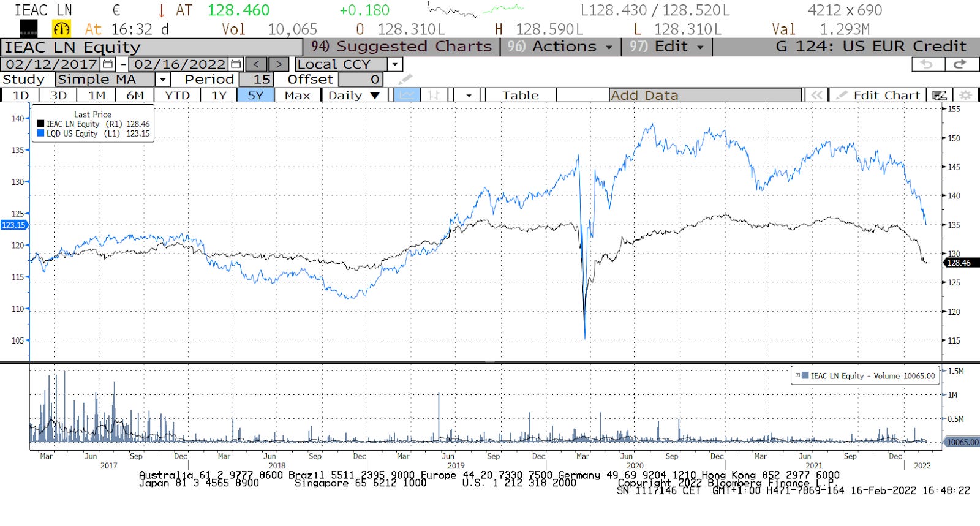The height and width of the screenshot is (526, 980).
Task: Click the black square icon under IEAC
Action: click(x=28, y=29)
